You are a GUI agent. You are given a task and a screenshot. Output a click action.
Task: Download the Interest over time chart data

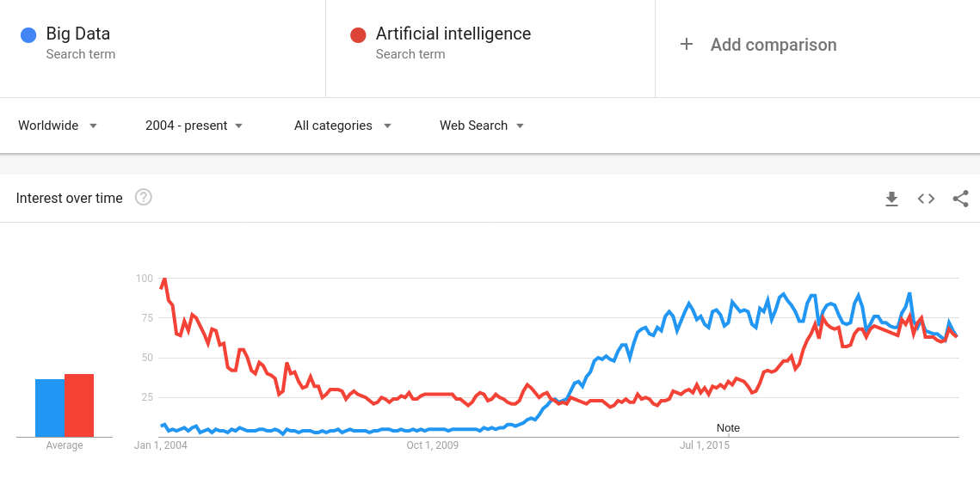click(x=891, y=199)
